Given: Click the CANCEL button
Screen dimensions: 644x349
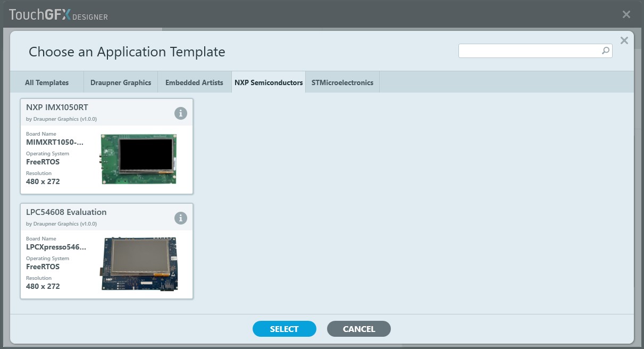Looking at the screenshot, I should (359, 329).
